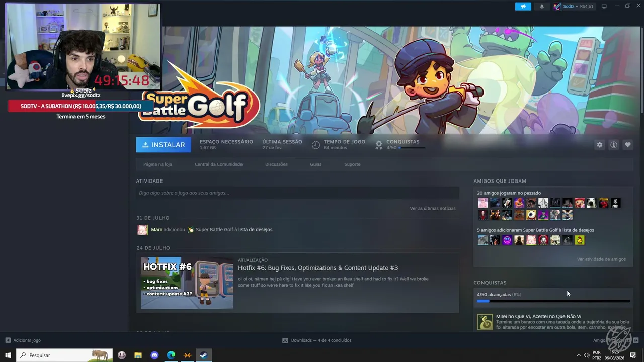Viewport: 644px width, 362px height.
Task: Go to Central da Comunidade
Action: tap(218, 164)
